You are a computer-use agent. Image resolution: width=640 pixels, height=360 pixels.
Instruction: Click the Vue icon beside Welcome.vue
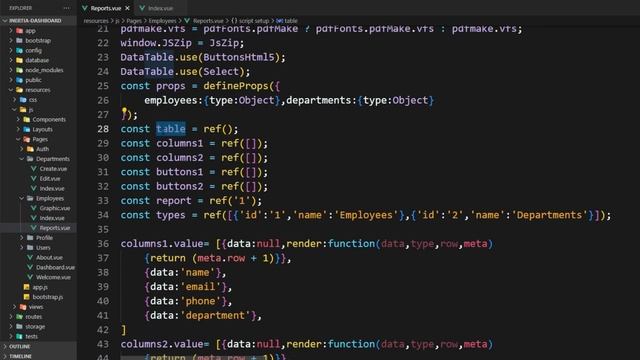30,277
